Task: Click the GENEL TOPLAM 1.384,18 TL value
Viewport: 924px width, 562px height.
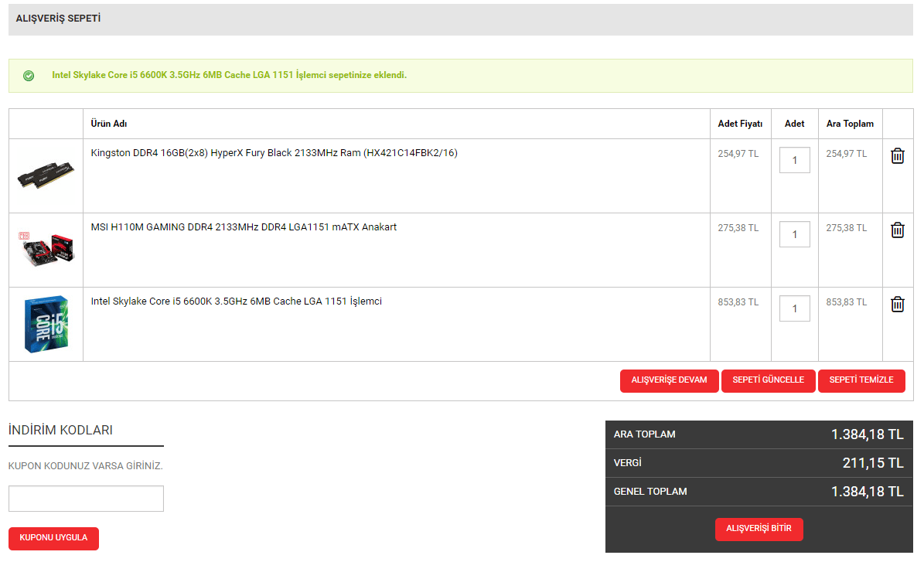Action: (867, 492)
